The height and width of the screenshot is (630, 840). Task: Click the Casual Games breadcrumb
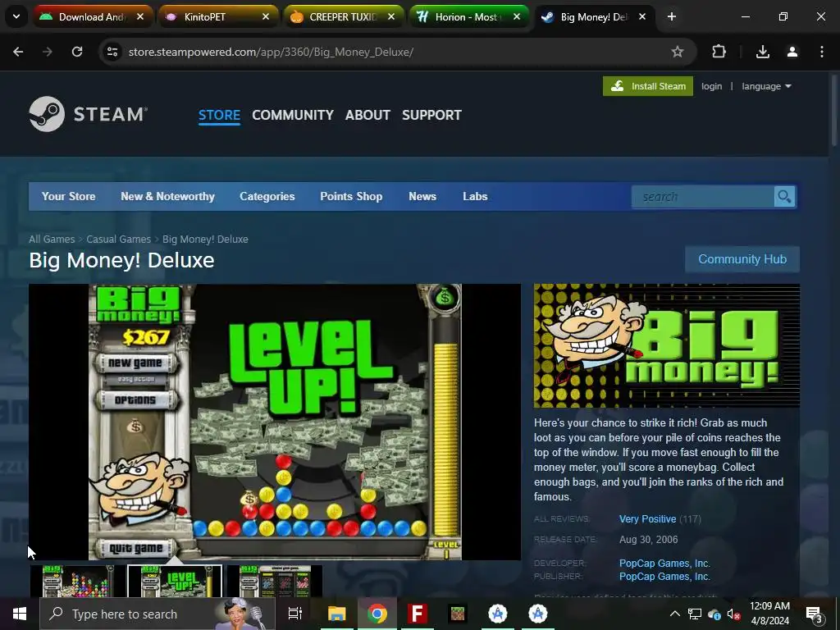[118, 240]
